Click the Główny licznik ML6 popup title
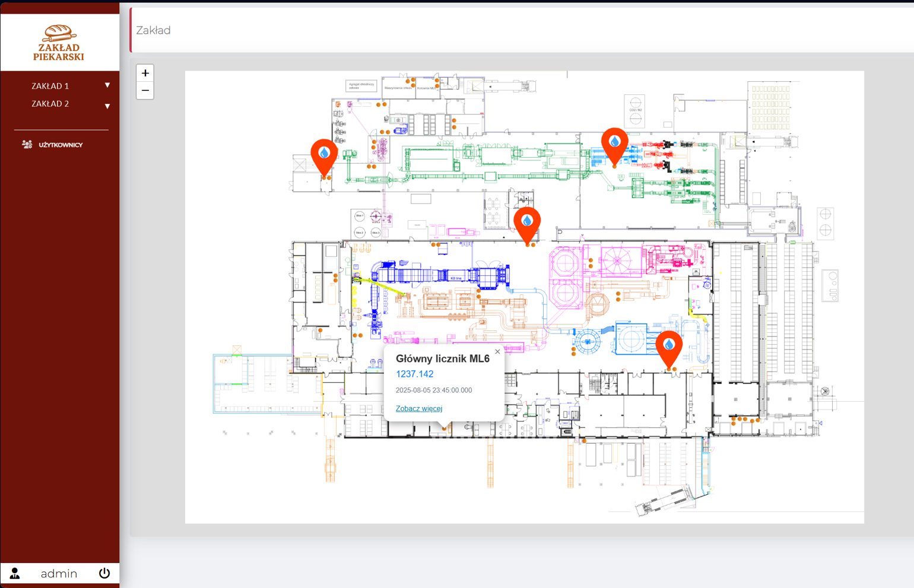 [x=442, y=358]
